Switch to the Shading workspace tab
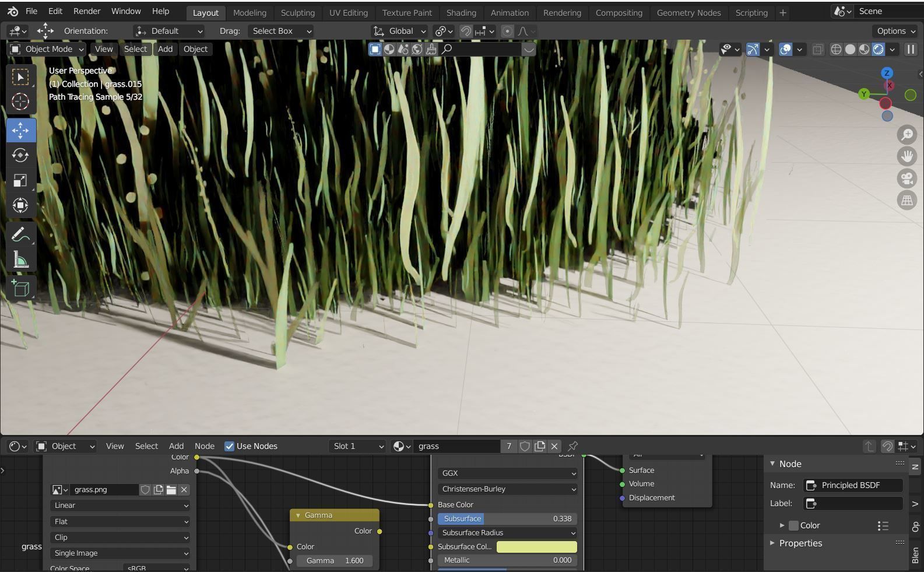The width and height of the screenshot is (924, 572). tap(461, 12)
